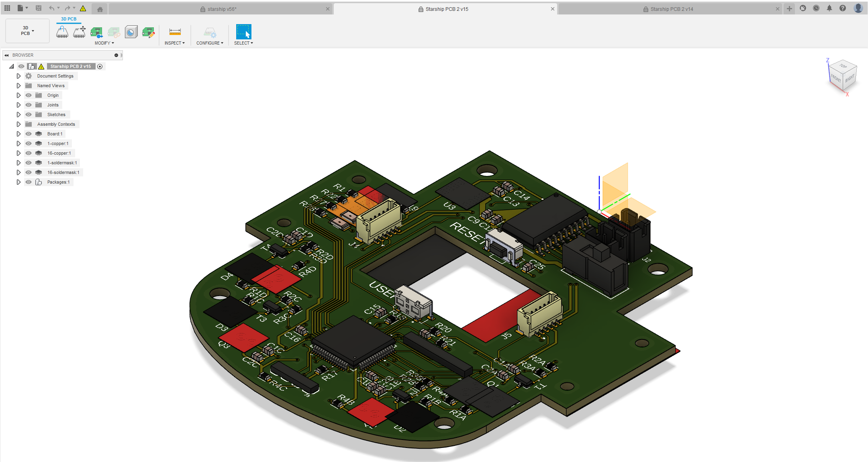Activate the marquee Select tool
Image resolution: width=868 pixels, height=462 pixels.
(x=243, y=32)
